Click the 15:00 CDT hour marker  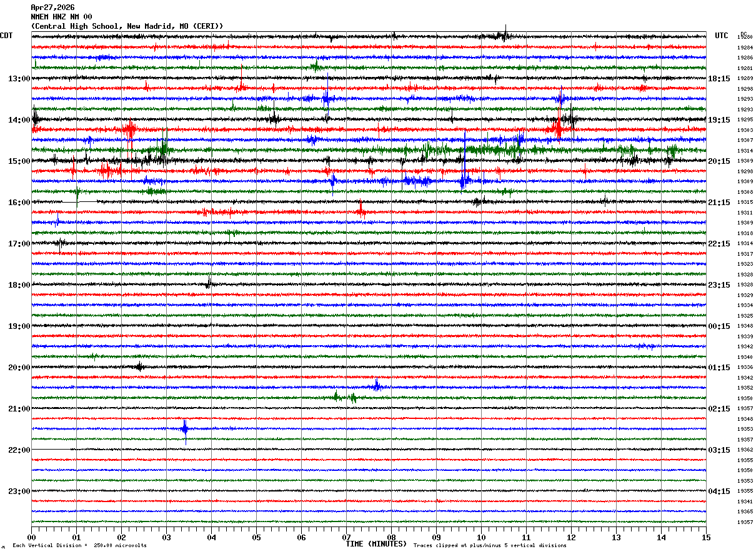(x=19, y=161)
